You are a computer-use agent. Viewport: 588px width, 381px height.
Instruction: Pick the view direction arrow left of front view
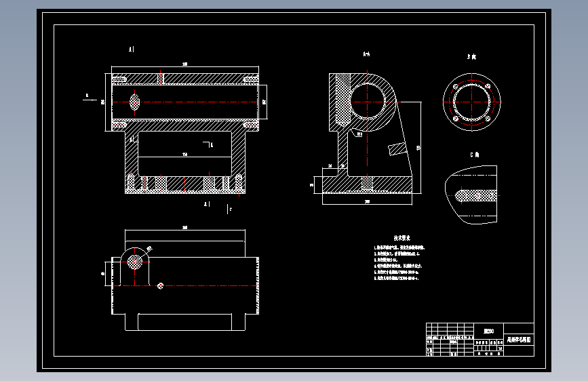tap(90, 98)
